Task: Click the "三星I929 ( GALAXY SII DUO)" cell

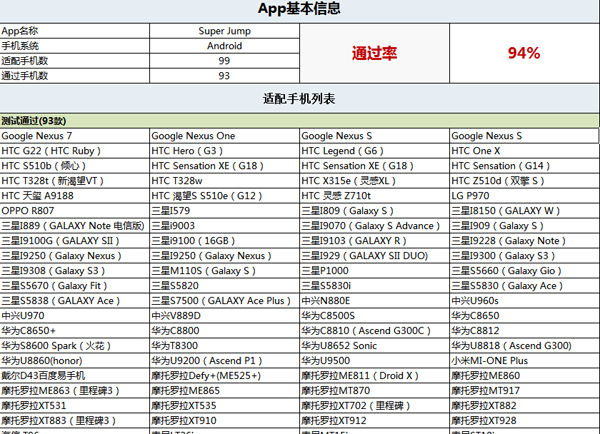Action: pyautogui.click(x=374, y=256)
